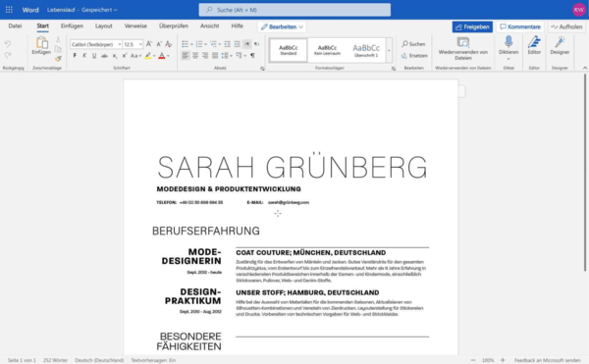This screenshot has width=589, height=364.
Task: Expand bullet list dropdown arrow
Action: tap(191, 44)
